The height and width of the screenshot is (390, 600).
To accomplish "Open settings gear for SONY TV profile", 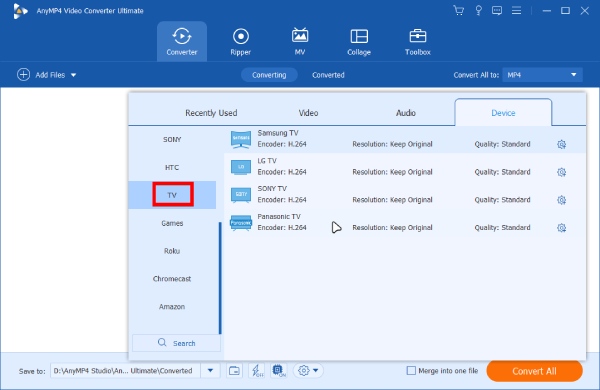I will [561, 200].
